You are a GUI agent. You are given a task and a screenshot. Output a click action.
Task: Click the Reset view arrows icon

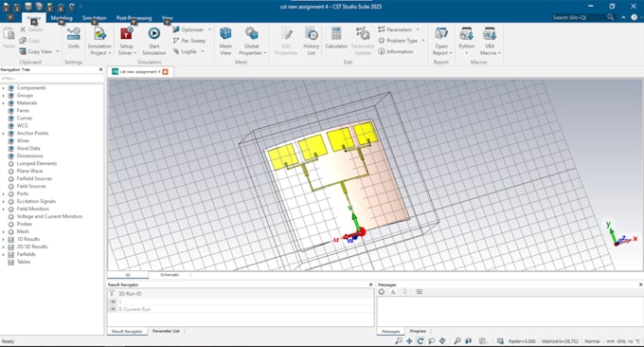442,340
